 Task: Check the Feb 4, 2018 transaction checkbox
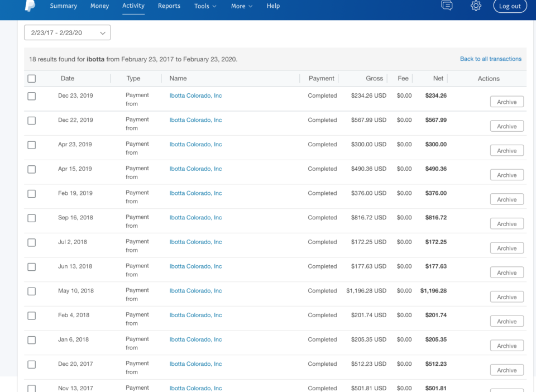tap(31, 315)
